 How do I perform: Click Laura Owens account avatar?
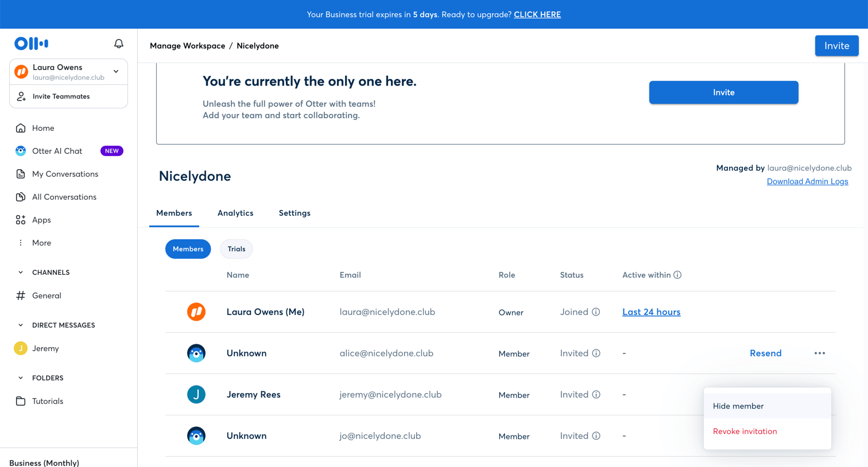click(21, 72)
